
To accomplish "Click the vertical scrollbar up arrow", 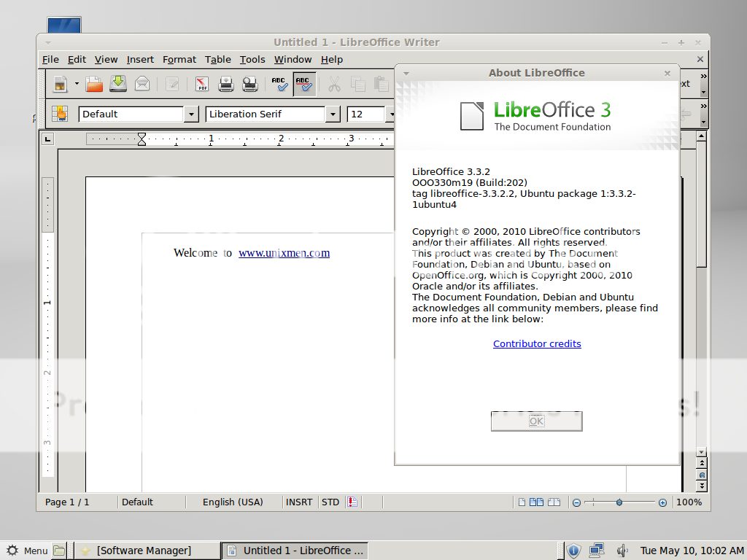I will [x=701, y=136].
